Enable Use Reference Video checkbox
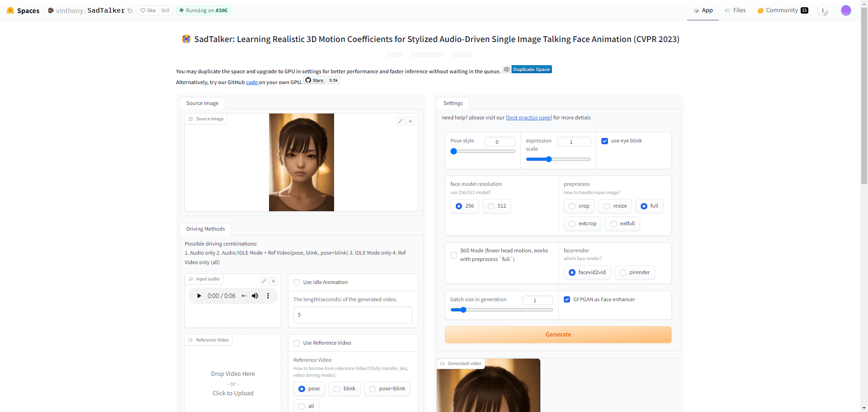Screen dimensions: 868x412 297,343
